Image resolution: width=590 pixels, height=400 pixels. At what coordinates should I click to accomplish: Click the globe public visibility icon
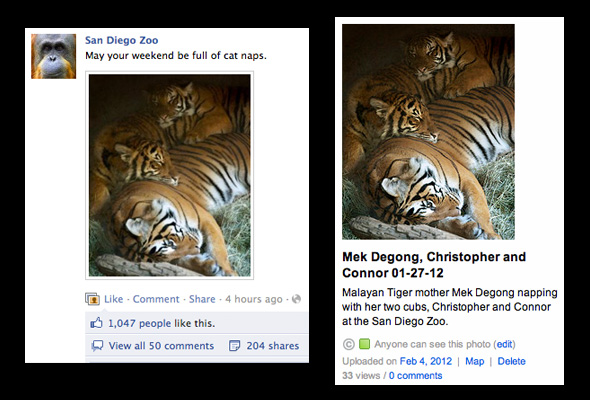point(297,299)
